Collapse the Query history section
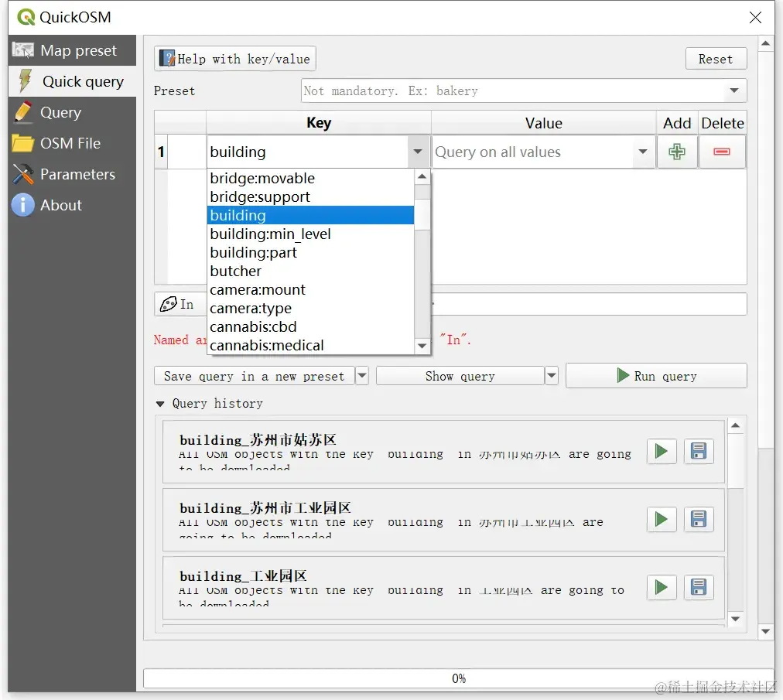The image size is (783, 700). [x=160, y=404]
